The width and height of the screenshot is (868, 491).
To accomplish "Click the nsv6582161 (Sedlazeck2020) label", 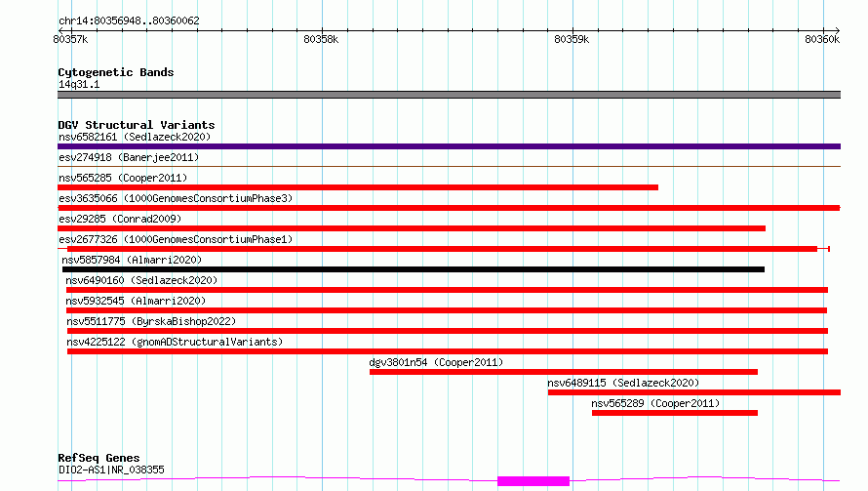I will [135, 137].
